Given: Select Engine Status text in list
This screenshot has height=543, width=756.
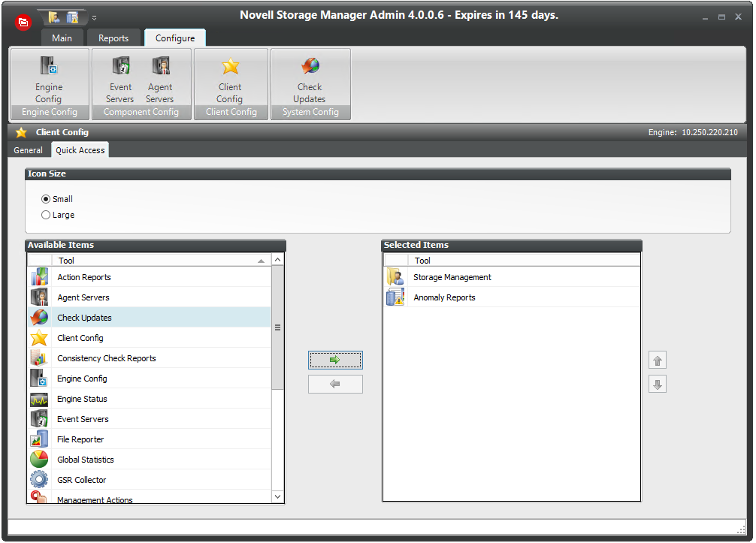Looking at the screenshot, I should (x=82, y=399).
